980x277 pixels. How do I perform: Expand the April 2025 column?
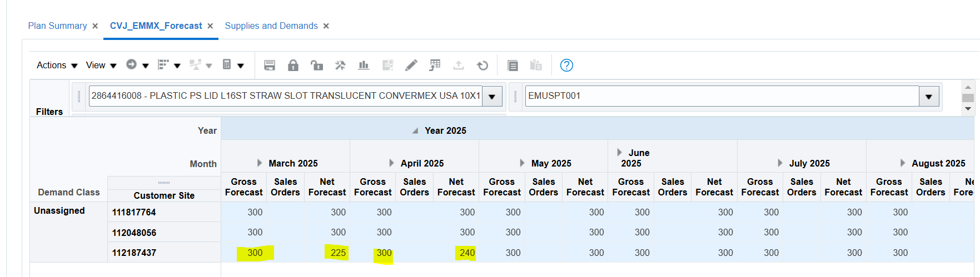(x=392, y=163)
